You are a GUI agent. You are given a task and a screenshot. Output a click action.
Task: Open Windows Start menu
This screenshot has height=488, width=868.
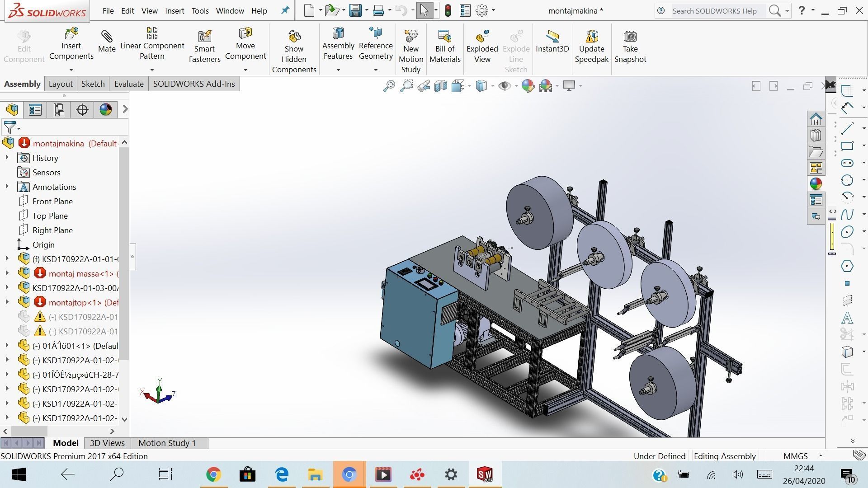19,474
